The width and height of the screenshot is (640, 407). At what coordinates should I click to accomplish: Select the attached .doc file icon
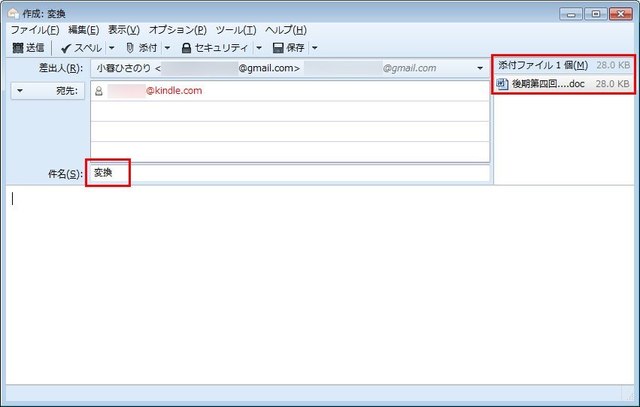click(502, 85)
